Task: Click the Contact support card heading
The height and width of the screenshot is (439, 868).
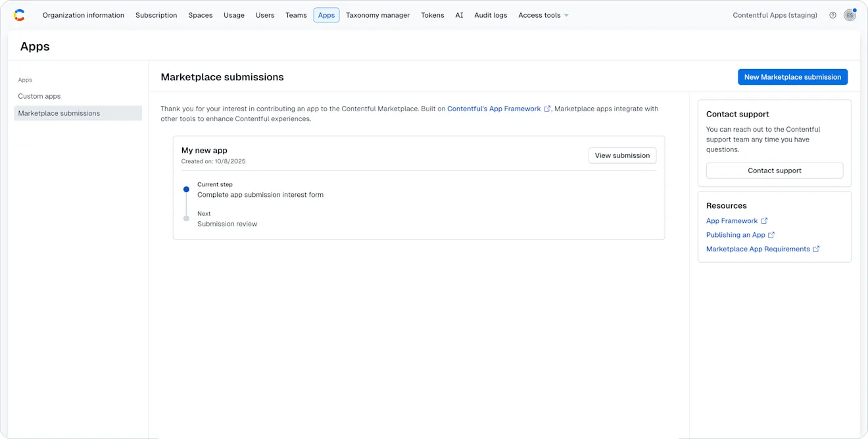Action: click(738, 114)
